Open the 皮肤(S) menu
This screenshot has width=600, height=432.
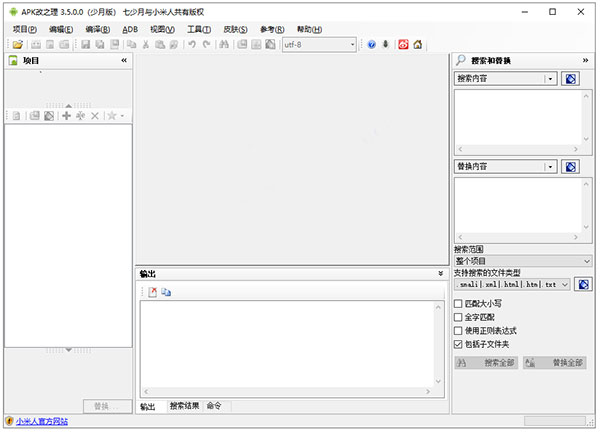click(x=235, y=29)
